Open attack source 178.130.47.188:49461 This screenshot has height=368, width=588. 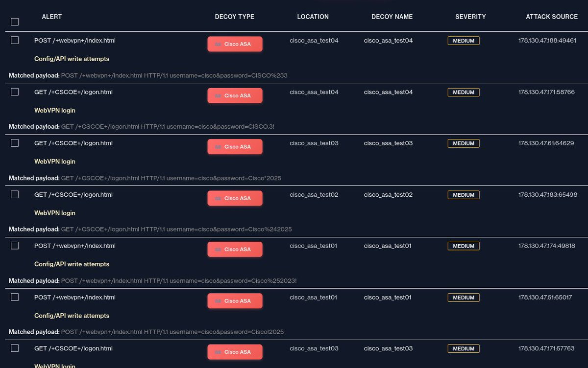tap(547, 41)
